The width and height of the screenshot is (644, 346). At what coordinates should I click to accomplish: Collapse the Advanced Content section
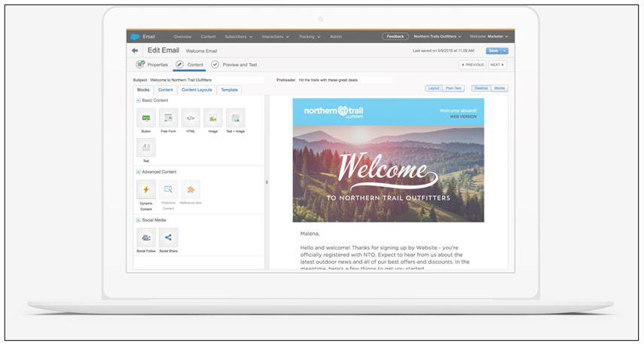click(139, 172)
